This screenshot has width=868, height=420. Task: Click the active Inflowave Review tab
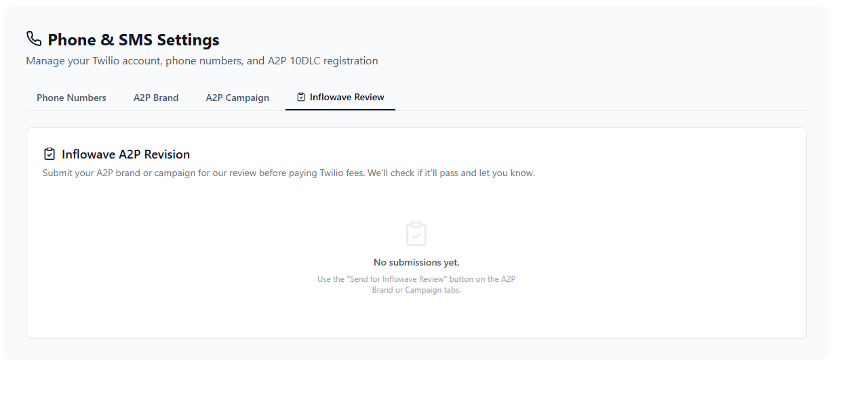[x=346, y=97]
